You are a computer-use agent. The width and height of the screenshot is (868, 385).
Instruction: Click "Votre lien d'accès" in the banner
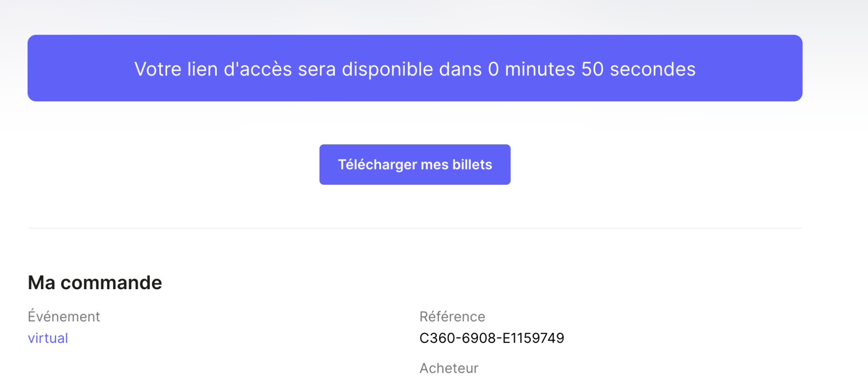pyautogui.click(x=213, y=69)
